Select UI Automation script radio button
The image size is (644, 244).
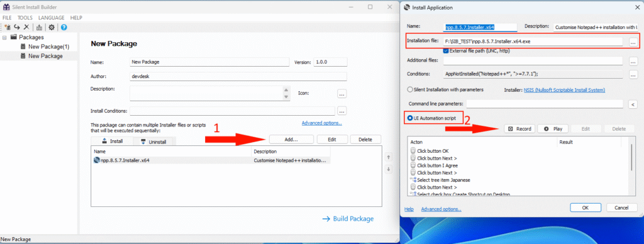[410, 118]
